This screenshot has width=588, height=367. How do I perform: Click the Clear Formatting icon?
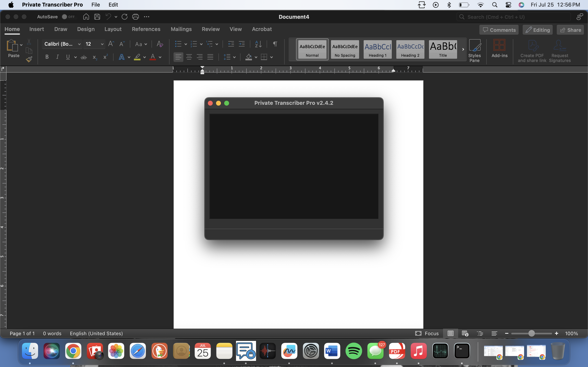[160, 44]
